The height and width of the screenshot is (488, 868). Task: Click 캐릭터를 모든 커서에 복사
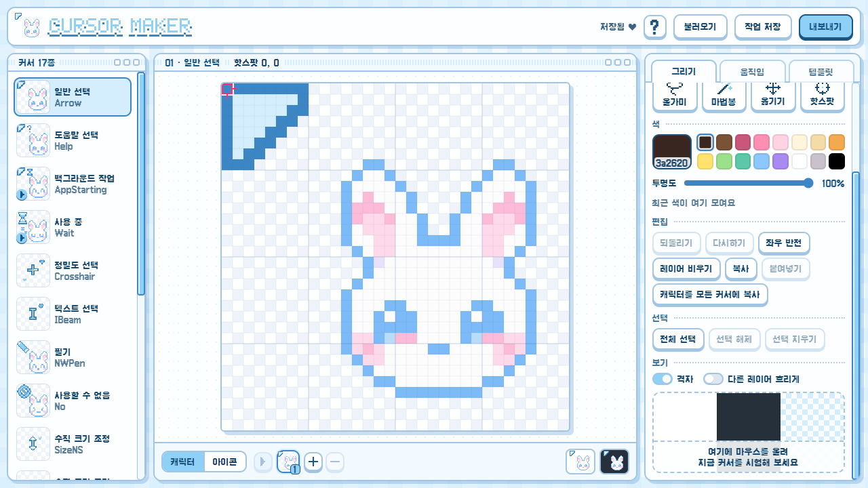710,294
